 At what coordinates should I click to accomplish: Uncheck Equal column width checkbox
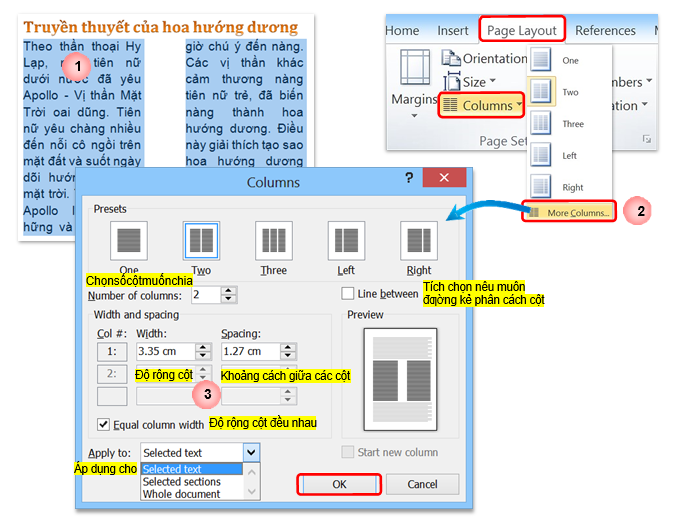click(104, 424)
